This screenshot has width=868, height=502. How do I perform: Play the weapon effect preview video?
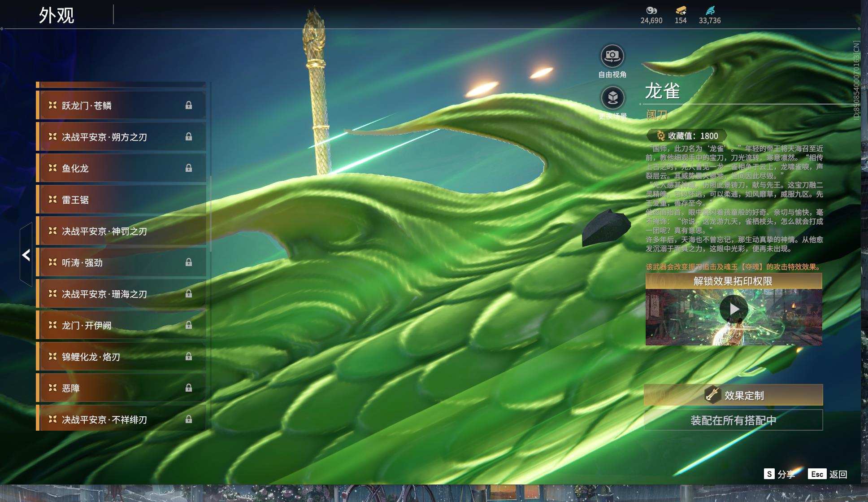pos(733,309)
